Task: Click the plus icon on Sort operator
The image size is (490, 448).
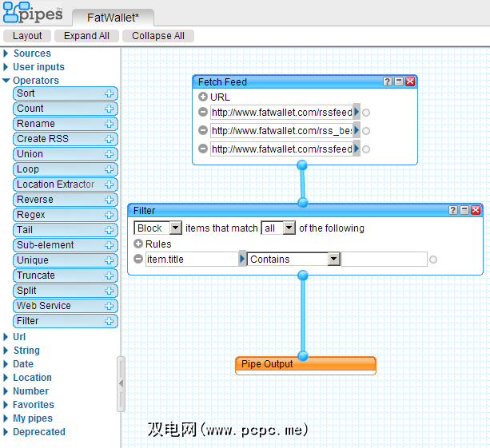Action: (109, 93)
